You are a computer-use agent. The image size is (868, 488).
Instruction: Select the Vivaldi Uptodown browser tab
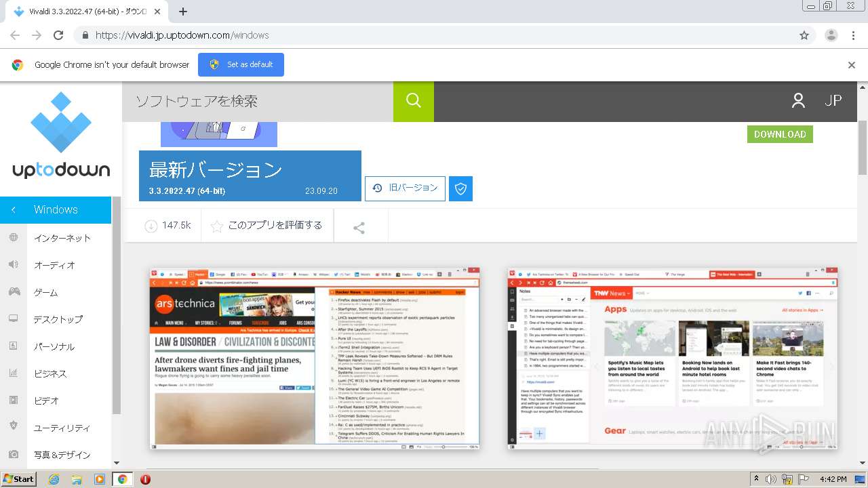coord(85,12)
